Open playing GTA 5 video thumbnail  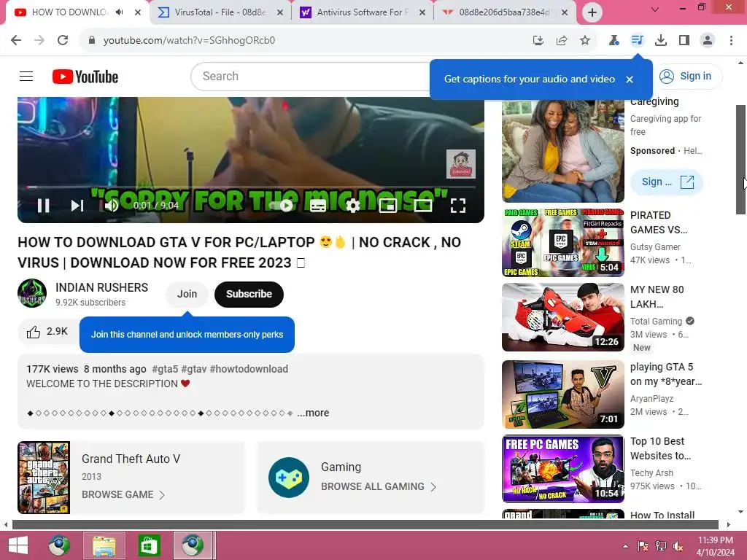tap(563, 394)
